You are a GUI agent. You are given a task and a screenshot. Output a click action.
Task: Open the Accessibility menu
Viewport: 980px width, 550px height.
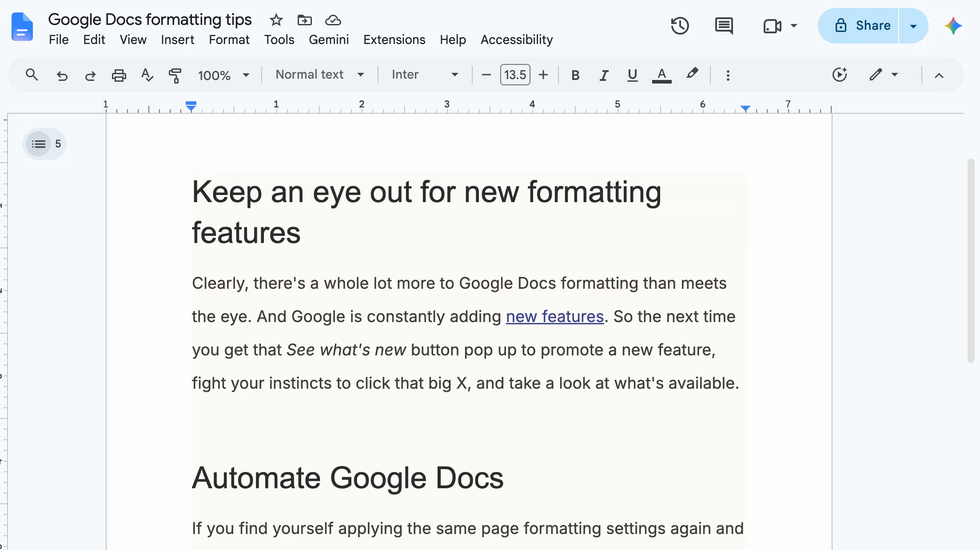tap(517, 40)
